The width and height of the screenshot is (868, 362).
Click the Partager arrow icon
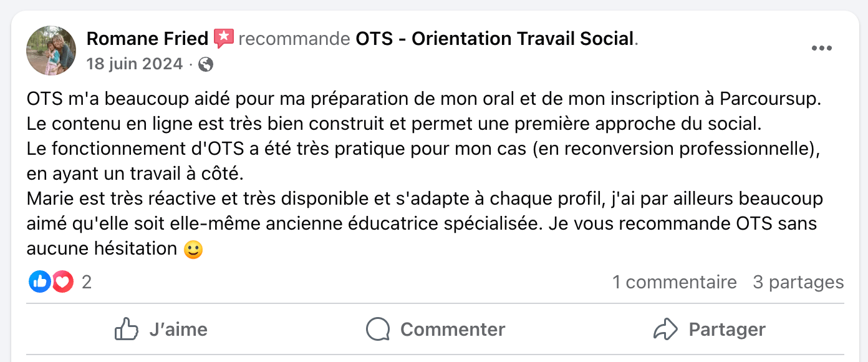665,329
